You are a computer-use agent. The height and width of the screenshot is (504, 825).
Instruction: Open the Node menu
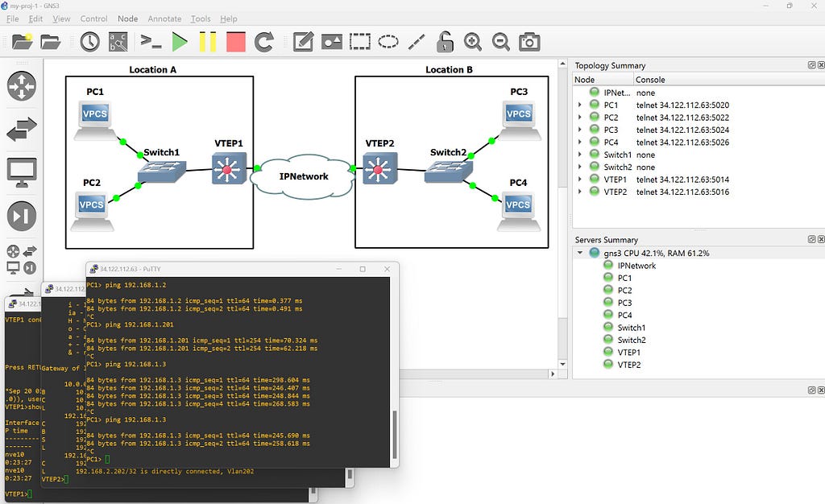[128, 19]
